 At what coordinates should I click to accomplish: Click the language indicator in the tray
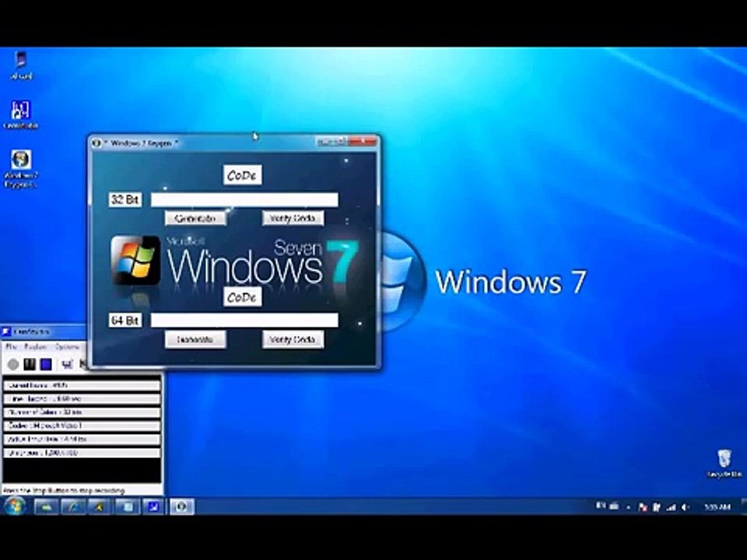point(600,506)
